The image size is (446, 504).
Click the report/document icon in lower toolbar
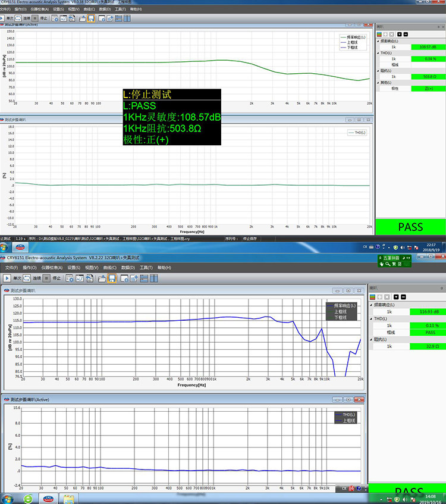pyautogui.click(x=89, y=278)
